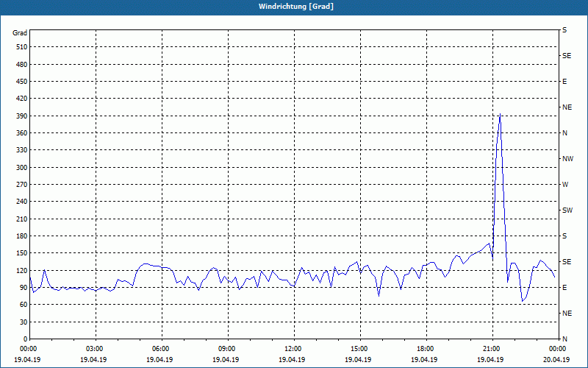Click the 480 y-axis value
Image resolution: width=588 pixels, height=368 pixels.
pos(22,65)
